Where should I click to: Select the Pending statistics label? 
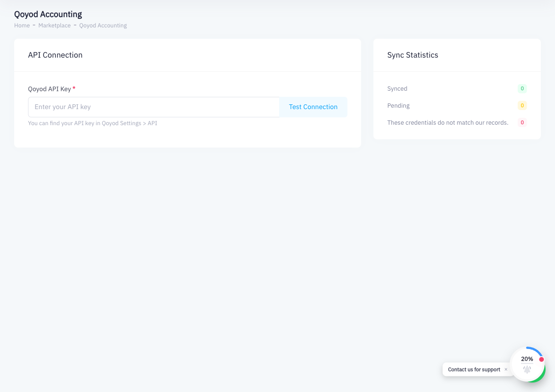398,105
